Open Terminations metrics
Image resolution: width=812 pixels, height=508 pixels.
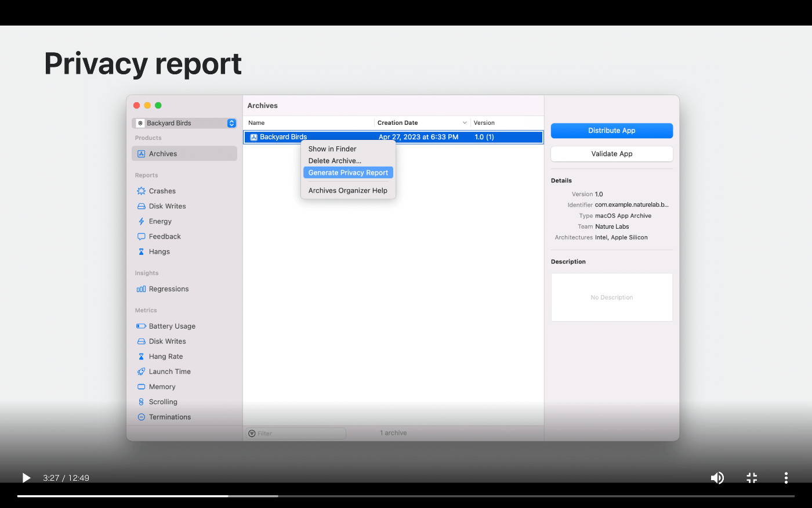point(184,417)
